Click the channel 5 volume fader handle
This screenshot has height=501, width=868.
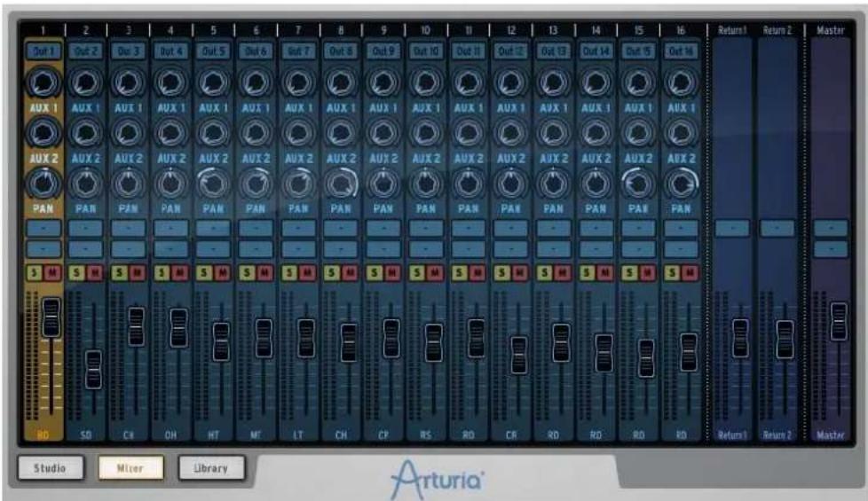pyautogui.click(x=221, y=341)
